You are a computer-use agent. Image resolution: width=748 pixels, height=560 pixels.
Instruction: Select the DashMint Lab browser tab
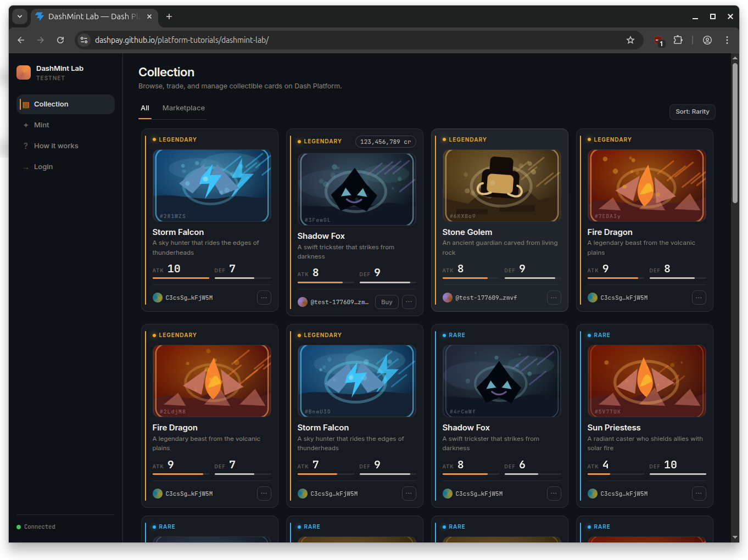(94, 16)
